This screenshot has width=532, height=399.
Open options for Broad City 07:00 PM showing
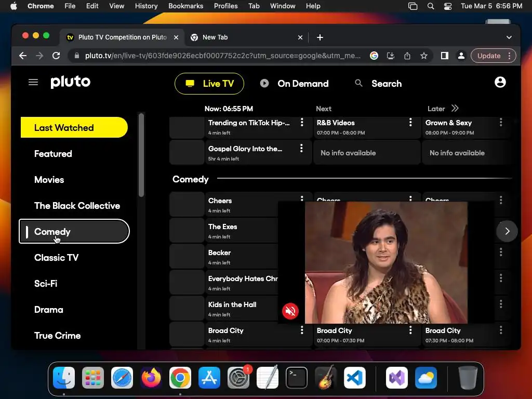point(410,330)
